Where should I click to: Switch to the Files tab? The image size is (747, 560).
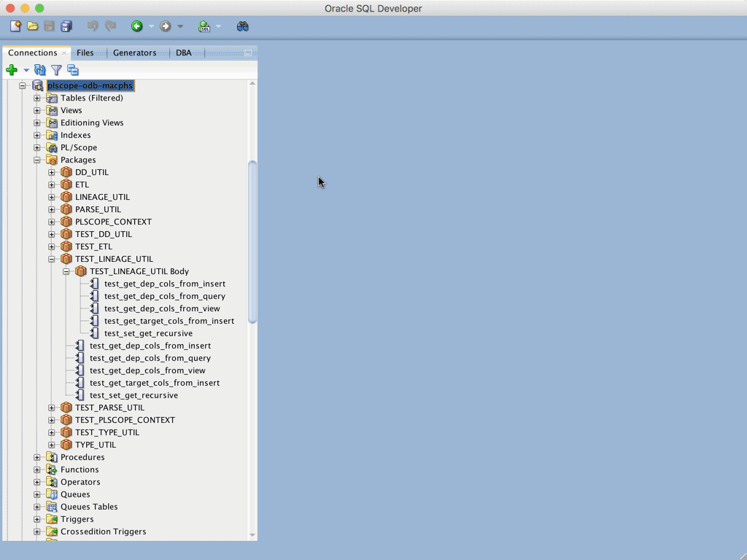click(x=85, y=52)
